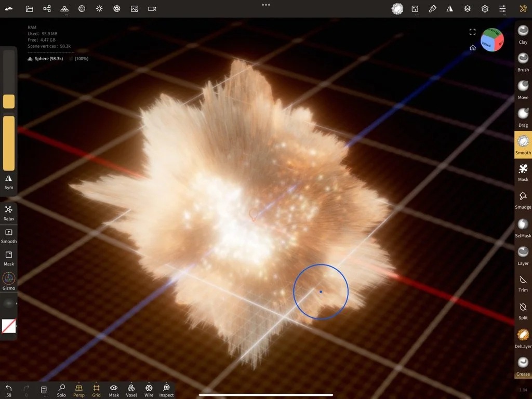Open the Background image menu

click(x=135, y=9)
